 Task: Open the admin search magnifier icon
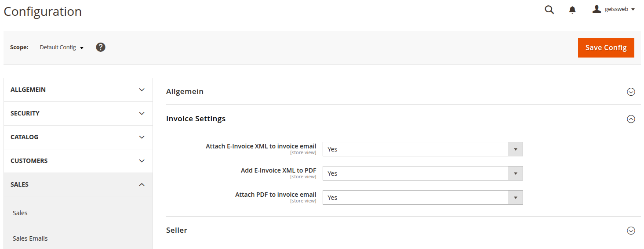point(549,10)
